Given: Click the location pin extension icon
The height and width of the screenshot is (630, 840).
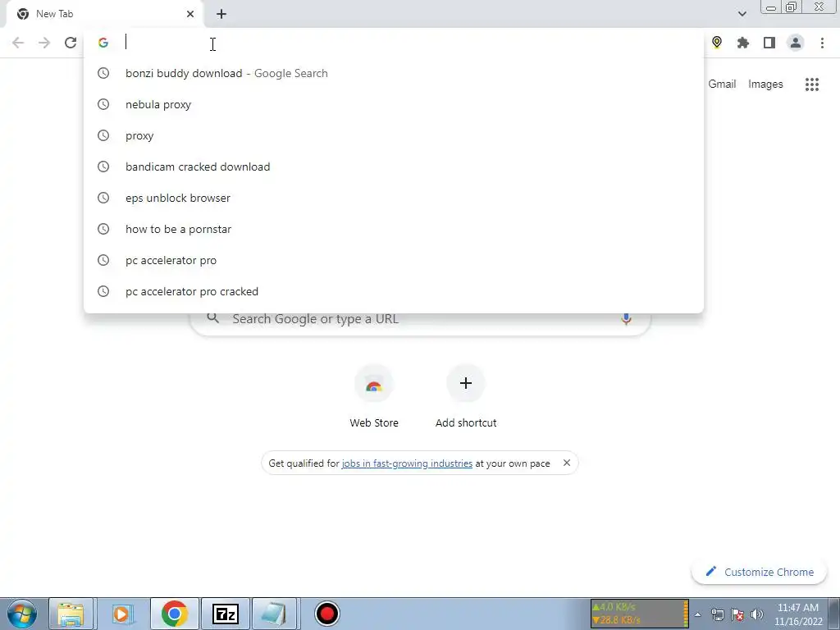Looking at the screenshot, I should pyautogui.click(x=717, y=43).
